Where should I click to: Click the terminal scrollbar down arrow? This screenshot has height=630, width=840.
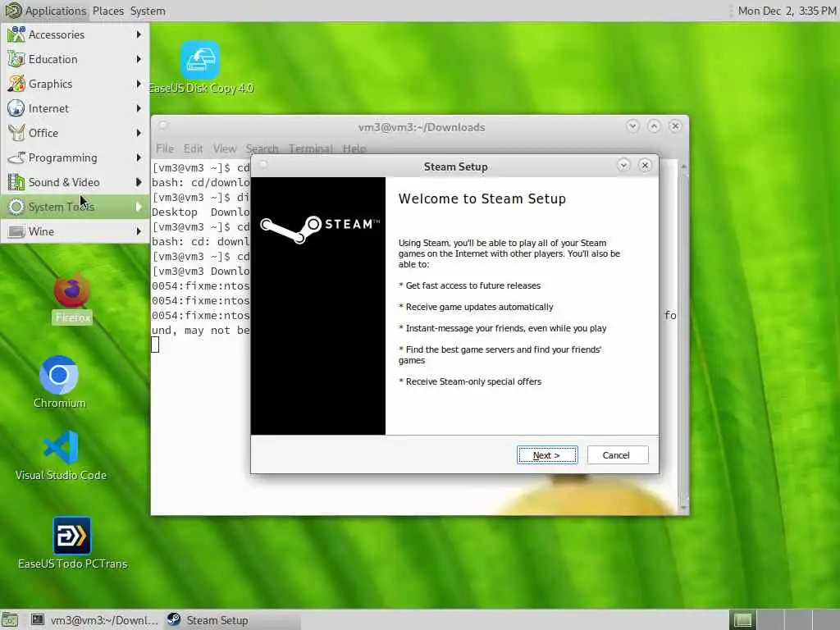(x=683, y=507)
